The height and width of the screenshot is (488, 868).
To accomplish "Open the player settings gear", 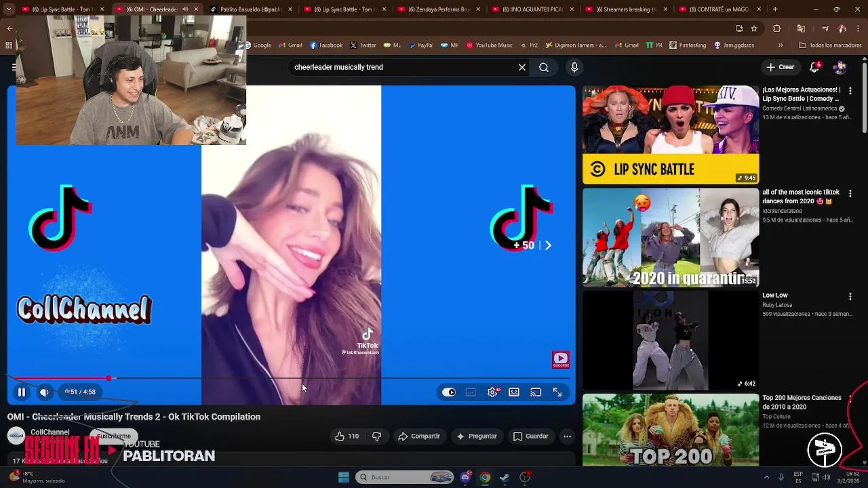I will pyautogui.click(x=493, y=392).
